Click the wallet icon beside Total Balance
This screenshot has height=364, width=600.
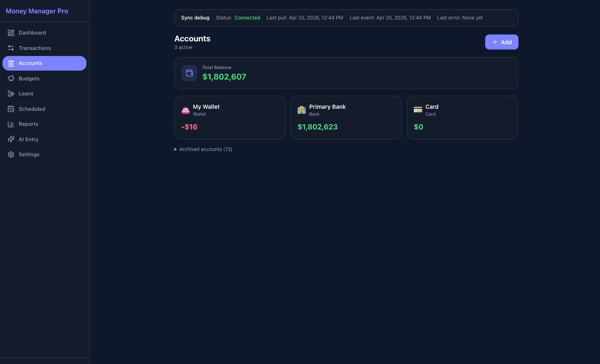(x=189, y=73)
